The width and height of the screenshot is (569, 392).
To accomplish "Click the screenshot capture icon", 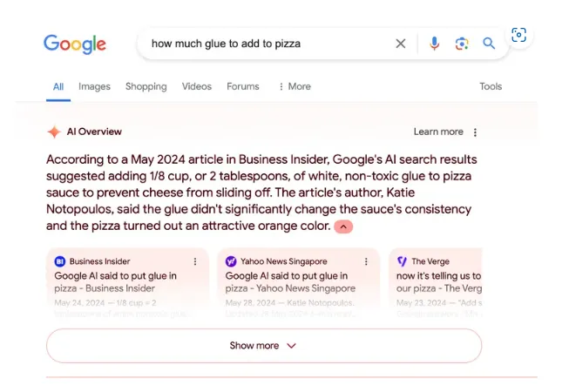I will click(x=519, y=35).
